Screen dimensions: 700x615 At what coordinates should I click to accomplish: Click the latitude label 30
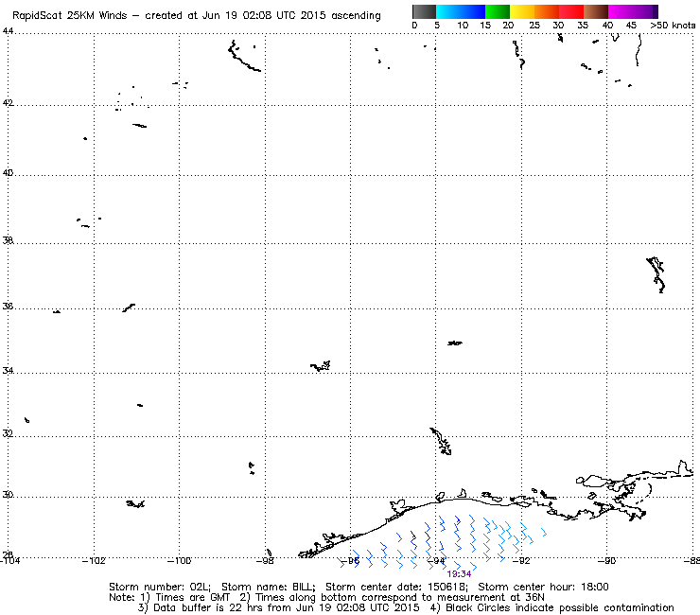[8, 495]
